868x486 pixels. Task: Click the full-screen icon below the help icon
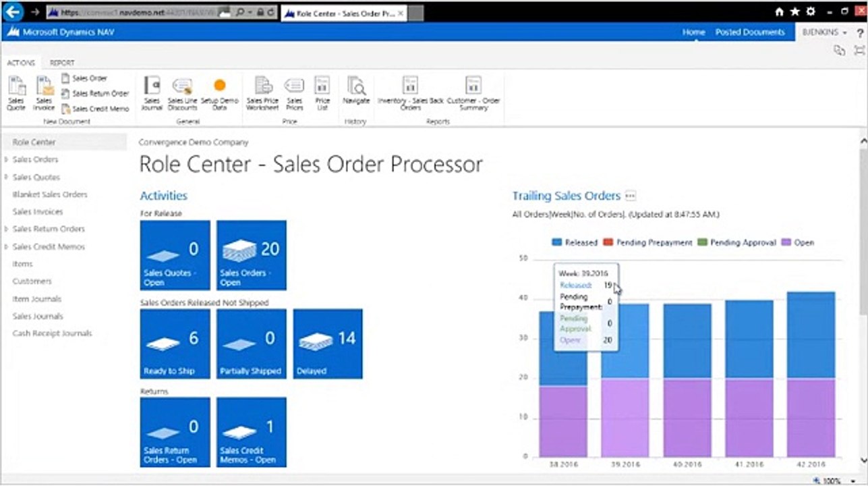coord(859,50)
